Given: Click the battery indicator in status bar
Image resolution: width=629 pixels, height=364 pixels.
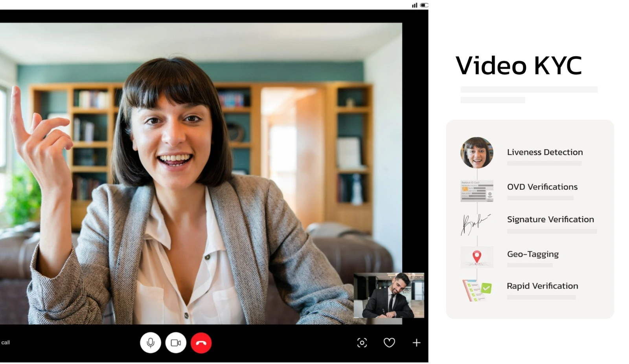Looking at the screenshot, I should point(424,5).
